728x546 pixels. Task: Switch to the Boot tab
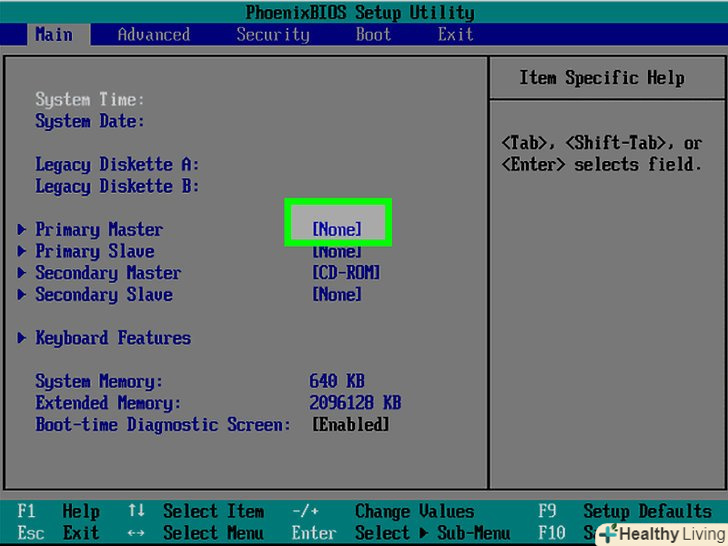[373, 34]
